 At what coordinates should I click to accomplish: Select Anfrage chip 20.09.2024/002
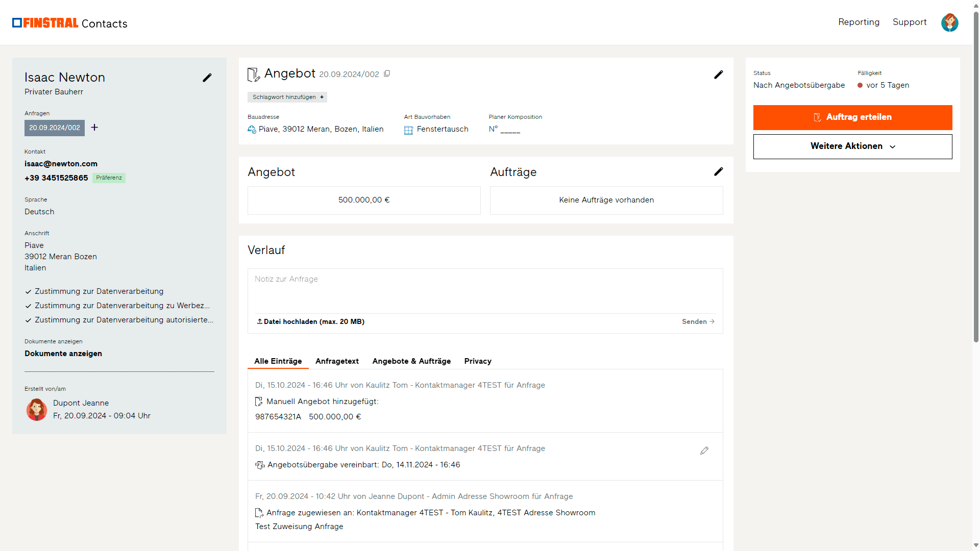point(55,128)
